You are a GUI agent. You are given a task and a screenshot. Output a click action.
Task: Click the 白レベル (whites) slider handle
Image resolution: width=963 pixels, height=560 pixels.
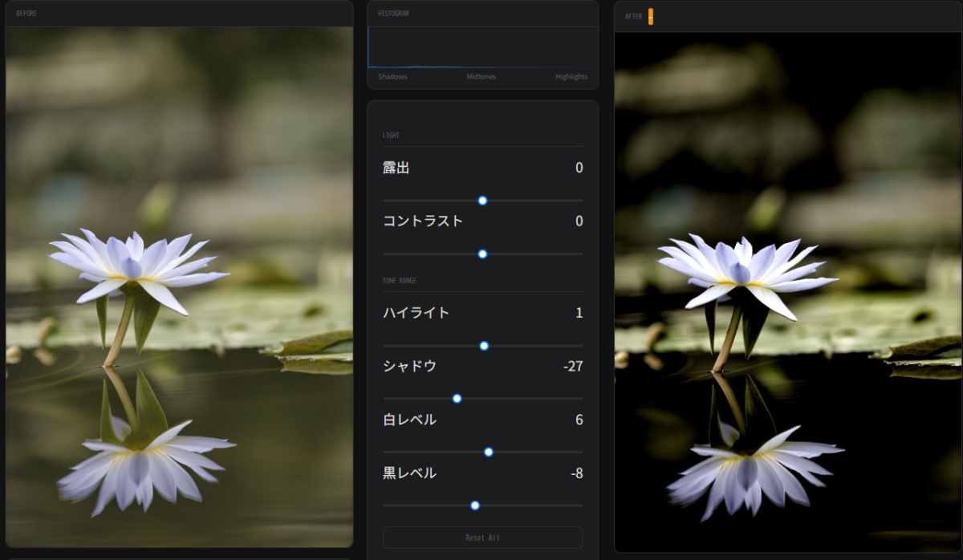click(489, 452)
